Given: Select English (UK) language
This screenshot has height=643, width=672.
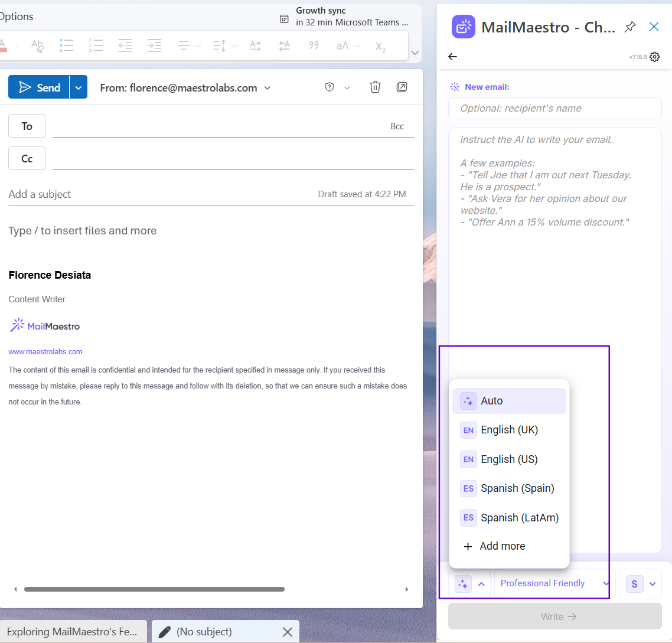Looking at the screenshot, I should 509,430.
